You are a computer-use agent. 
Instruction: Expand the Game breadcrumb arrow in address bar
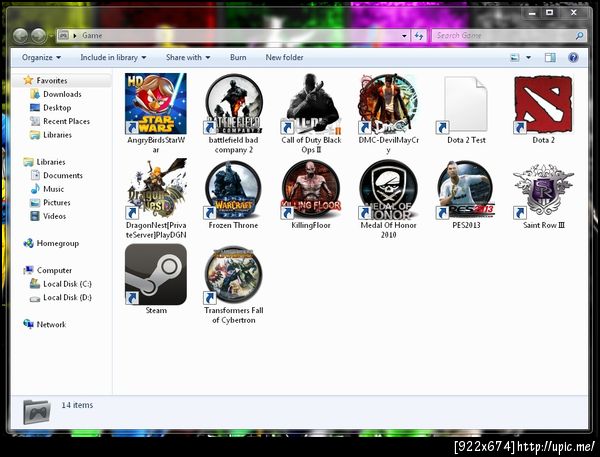(75, 36)
